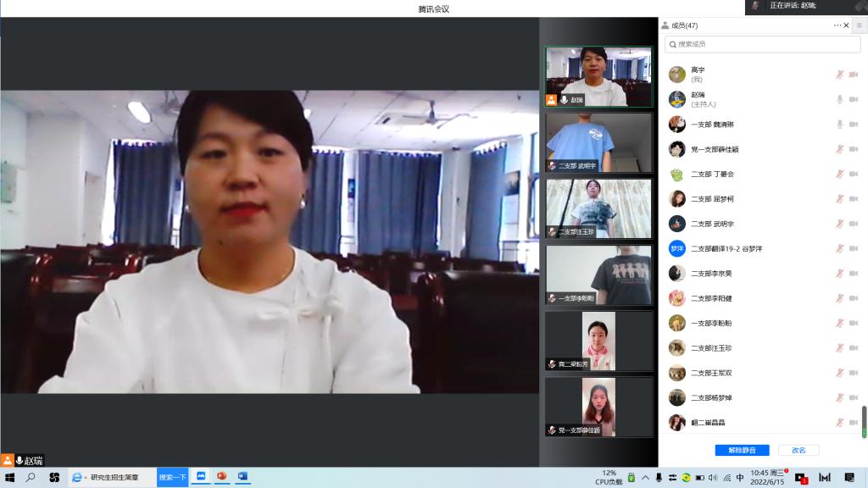
Task: Toggle muted microphone icon for 二支部 丁馨会
Action: pos(840,174)
